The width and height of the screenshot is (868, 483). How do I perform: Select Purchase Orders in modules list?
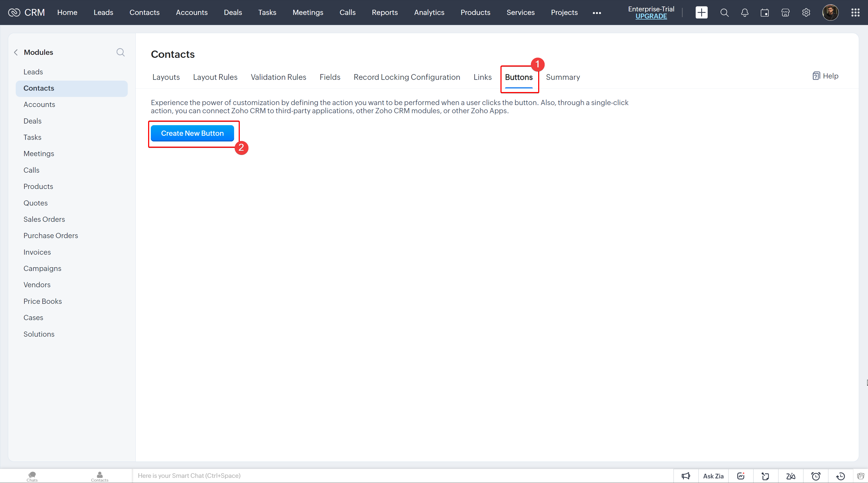[x=50, y=235]
